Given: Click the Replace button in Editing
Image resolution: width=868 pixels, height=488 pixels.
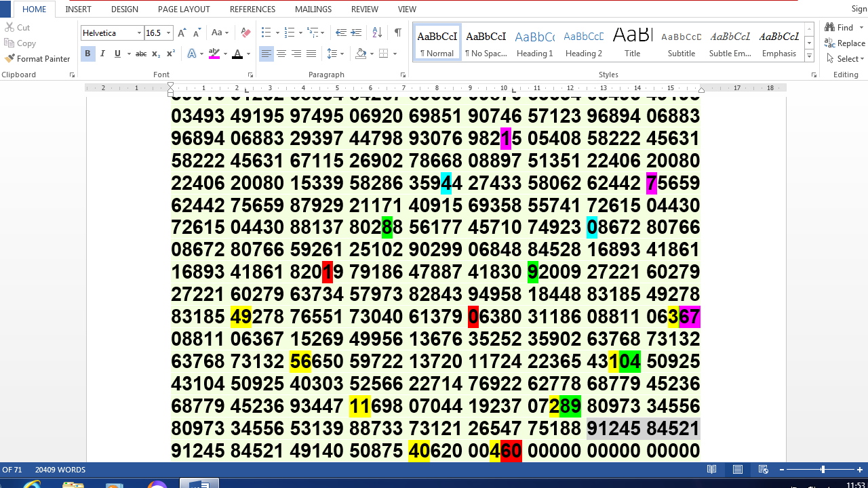Looking at the screenshot, I should [x=845, y=43].
